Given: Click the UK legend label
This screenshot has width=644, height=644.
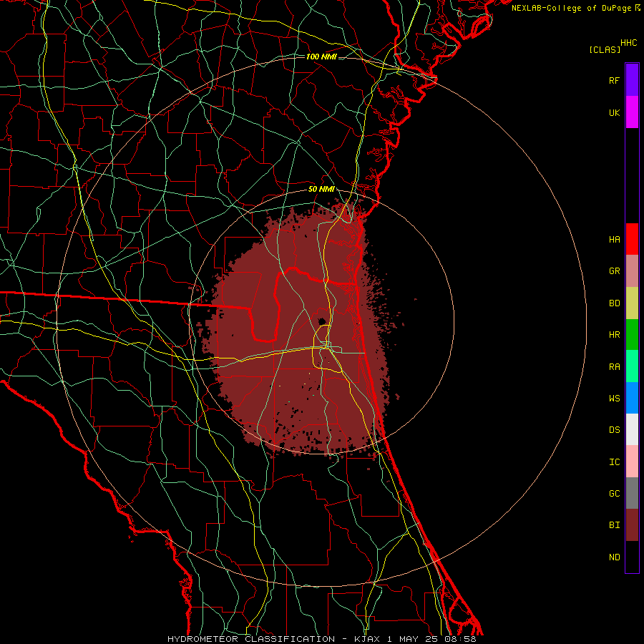Looking at the screenshot, I should pos(614,112).
